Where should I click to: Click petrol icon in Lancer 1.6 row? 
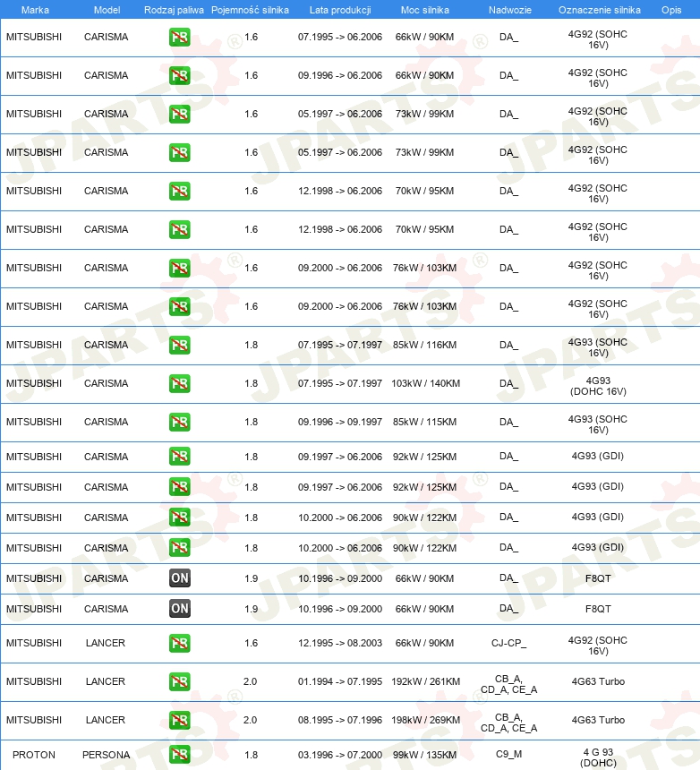pos(180,643)
